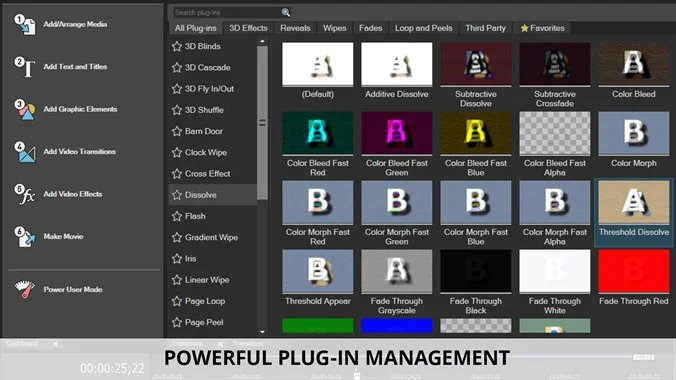
Task: Choose Color Bleed Fast Blue preset
Action: click(x=476, y=133)
